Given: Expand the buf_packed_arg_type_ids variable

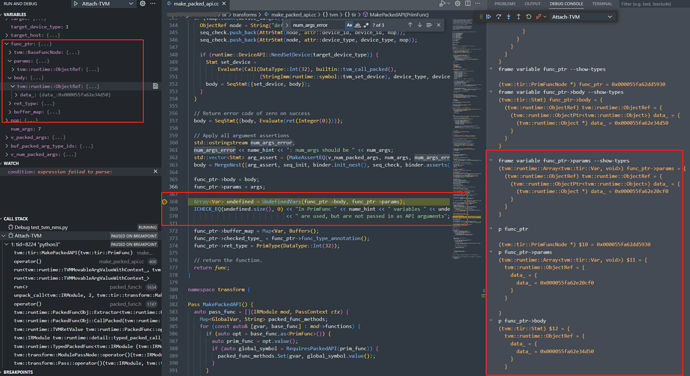Looking at the screenshot, I should click(x=7, y=146).
